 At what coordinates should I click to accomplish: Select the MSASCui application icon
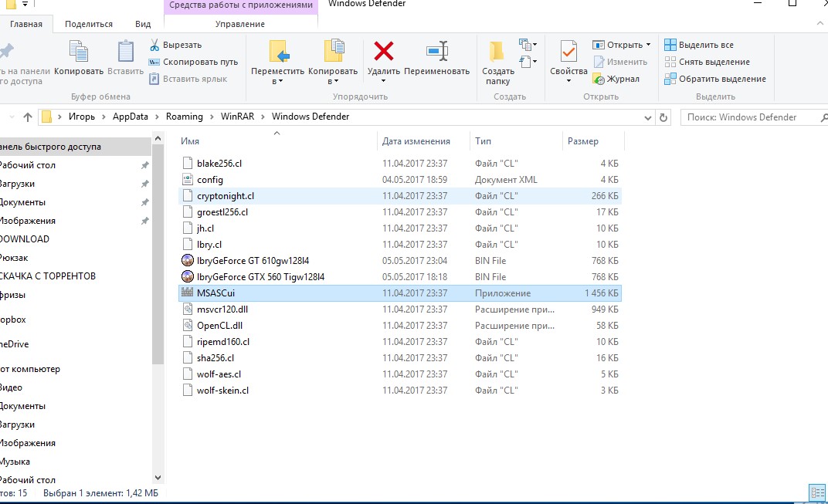point(187,293)
